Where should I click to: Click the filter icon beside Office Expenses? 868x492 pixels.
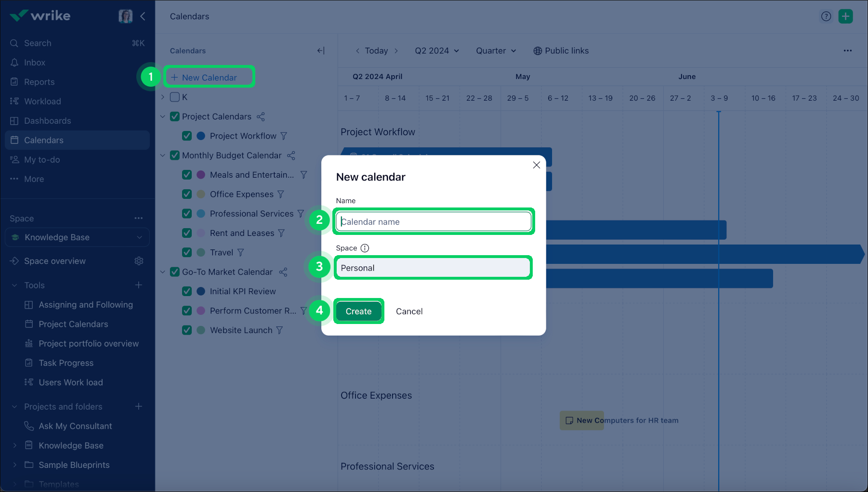click(x=281, y=194)
